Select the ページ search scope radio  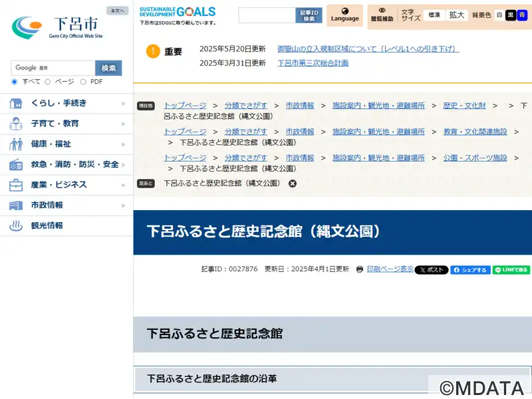click(x=47, y=82)
